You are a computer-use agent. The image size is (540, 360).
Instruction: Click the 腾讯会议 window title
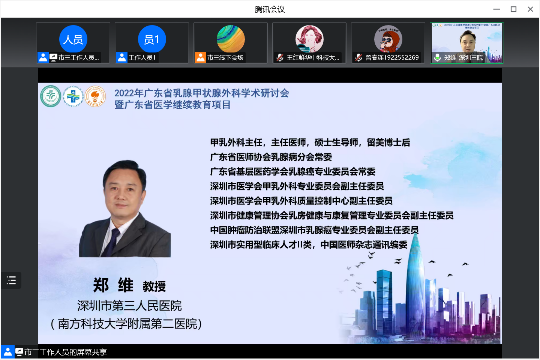(270, 9)
